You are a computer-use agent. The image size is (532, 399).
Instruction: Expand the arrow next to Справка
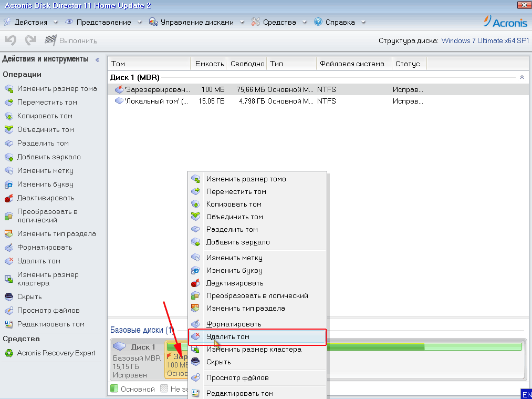click(x=363, y=23)
